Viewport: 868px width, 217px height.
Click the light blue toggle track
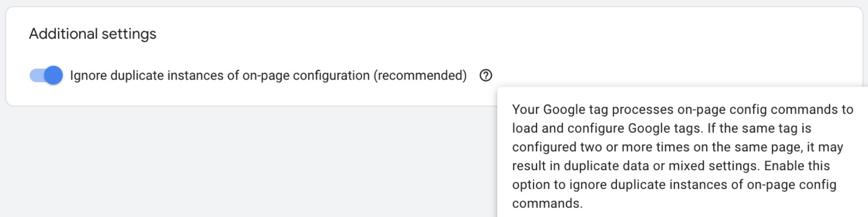pos(36,76)
